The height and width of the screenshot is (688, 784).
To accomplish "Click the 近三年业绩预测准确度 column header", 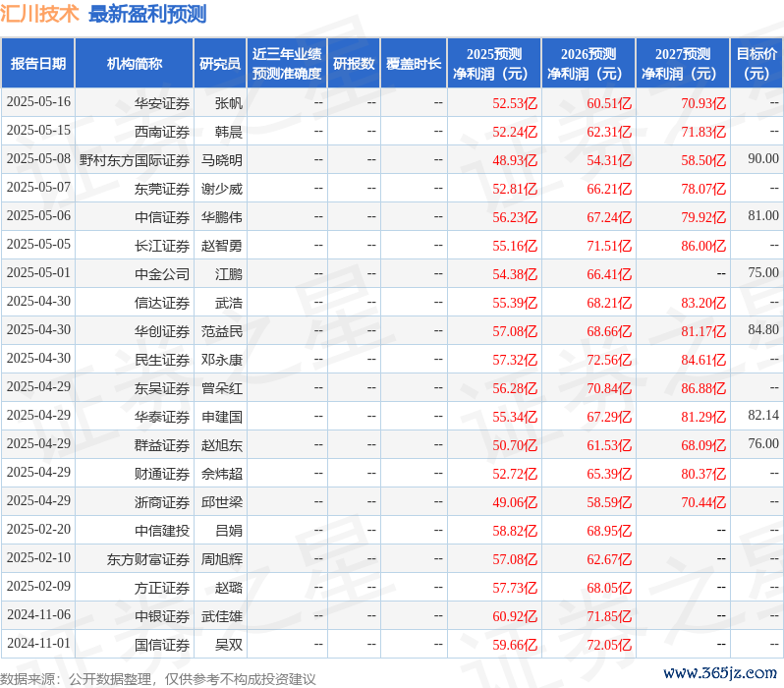I will [287, 64].
